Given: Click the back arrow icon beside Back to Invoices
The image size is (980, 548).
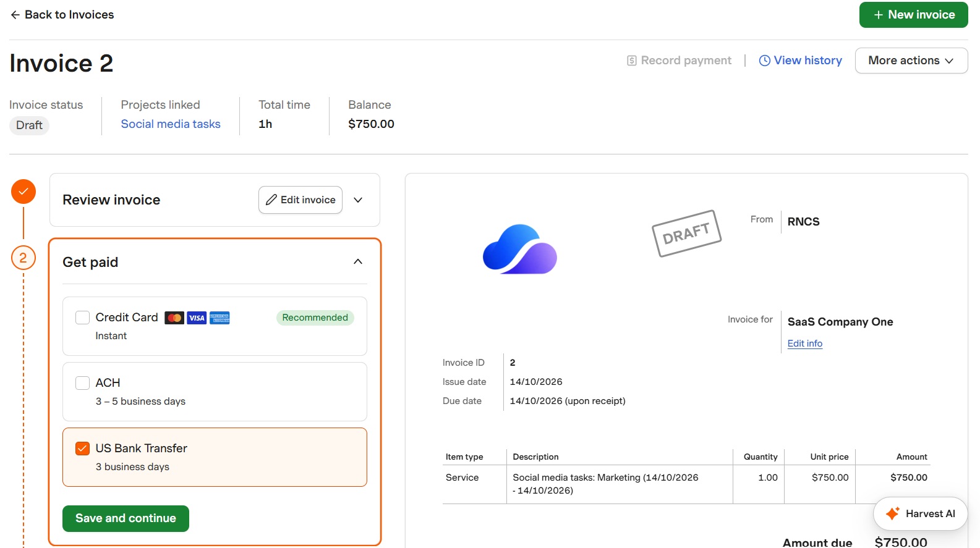Looking at the screenshot, I should [x=15, y=15].
